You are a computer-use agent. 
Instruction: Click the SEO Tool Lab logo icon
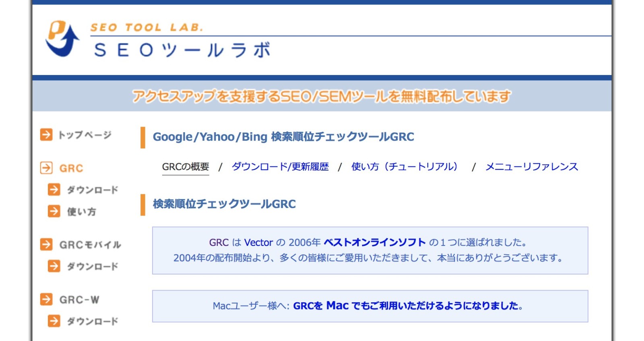click(x=62, y=39)
